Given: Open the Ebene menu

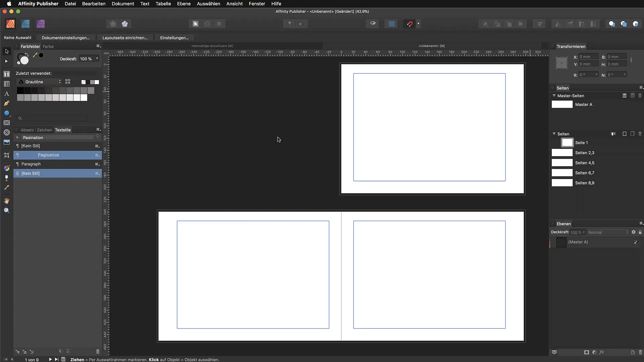Looking at the screenshot, I should pyautogui.click(x=184, y=4).
